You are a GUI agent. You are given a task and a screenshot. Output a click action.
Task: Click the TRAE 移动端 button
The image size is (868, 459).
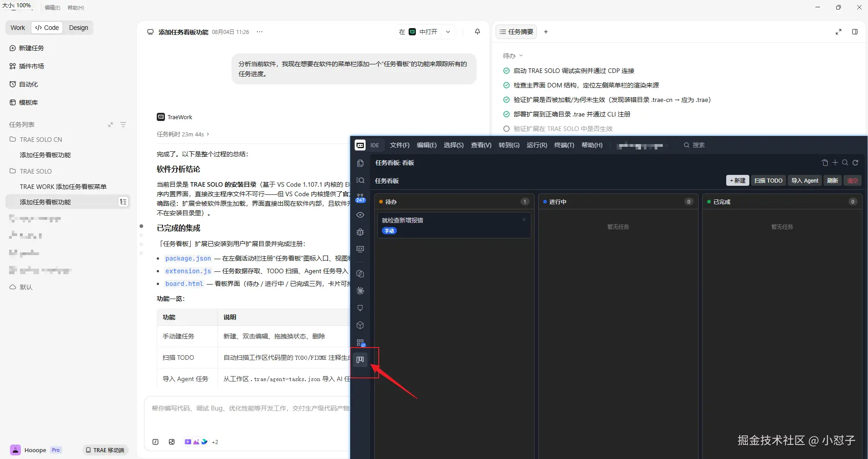[x=105, y=450]
